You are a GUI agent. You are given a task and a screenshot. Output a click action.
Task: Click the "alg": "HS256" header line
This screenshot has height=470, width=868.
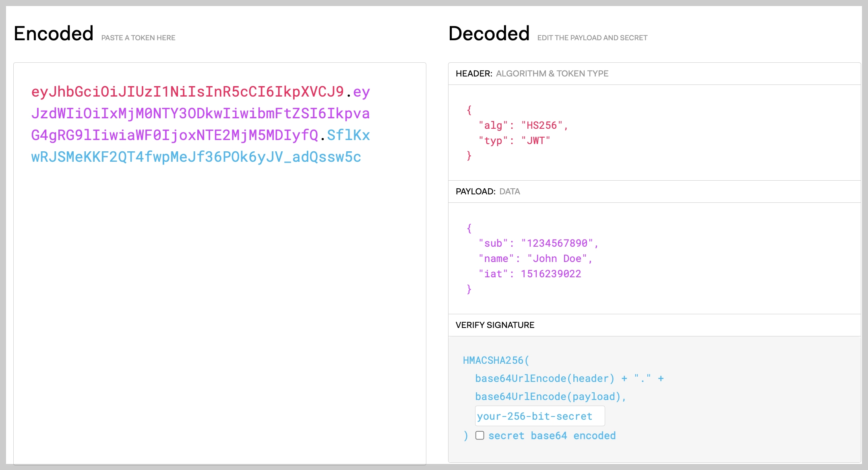pyautogui.click(x=523, y=126)
